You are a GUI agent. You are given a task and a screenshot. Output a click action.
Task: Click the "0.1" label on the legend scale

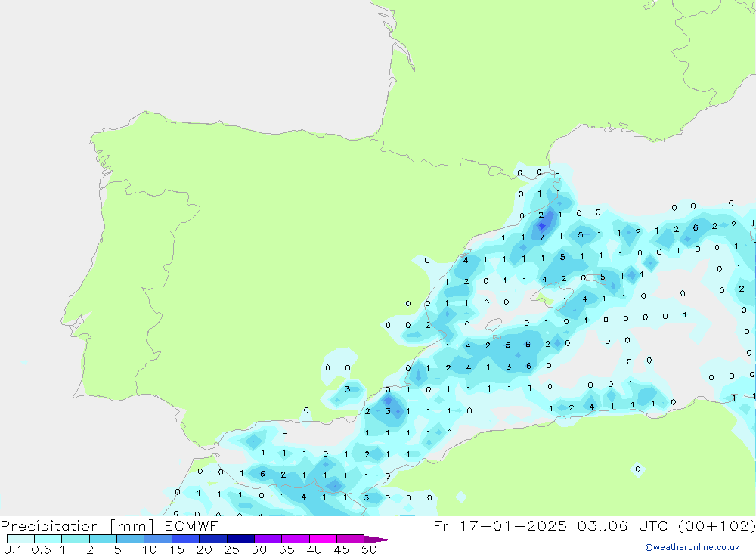[x=12, y=549]
